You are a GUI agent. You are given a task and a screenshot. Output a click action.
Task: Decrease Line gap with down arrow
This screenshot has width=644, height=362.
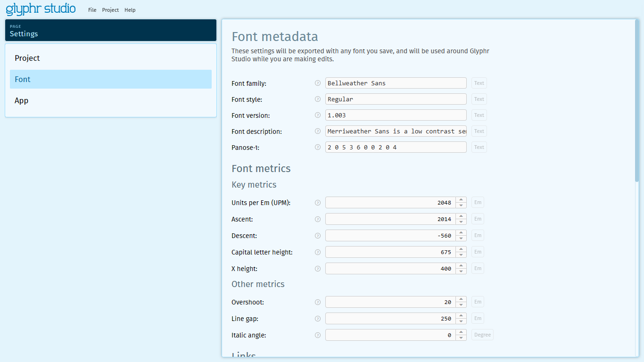click(461, 321)
